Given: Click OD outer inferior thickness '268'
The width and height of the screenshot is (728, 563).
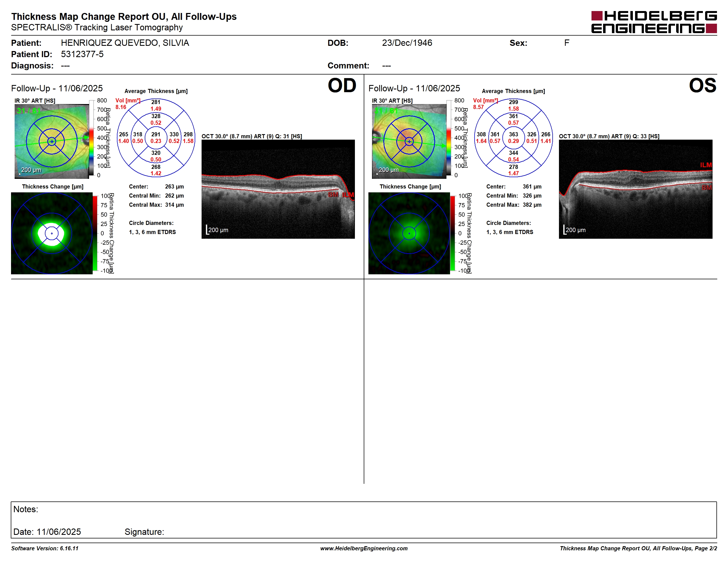Looking at the screenshot, I should coord(156,167).
